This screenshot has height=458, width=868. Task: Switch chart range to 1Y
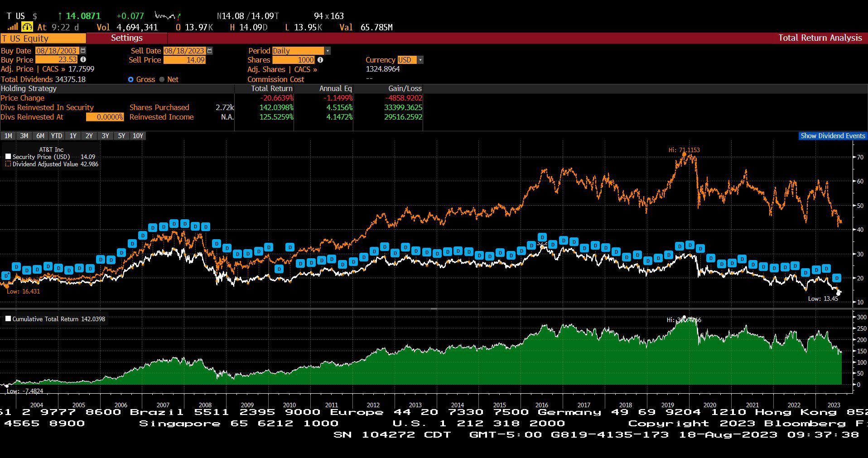73,136
